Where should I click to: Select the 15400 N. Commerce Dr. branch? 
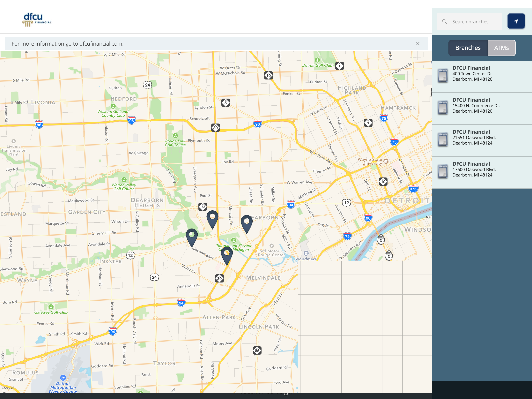tap(482, 109)
